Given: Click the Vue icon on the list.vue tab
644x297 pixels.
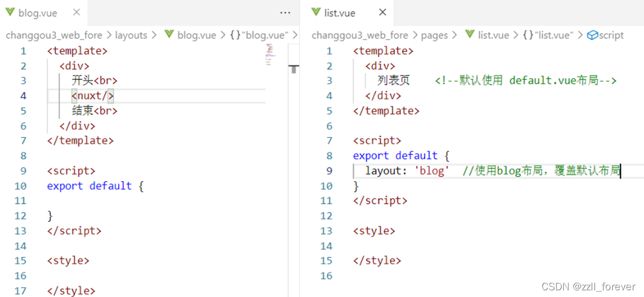Looking at the screenshot, I should (x=315, y=12).
